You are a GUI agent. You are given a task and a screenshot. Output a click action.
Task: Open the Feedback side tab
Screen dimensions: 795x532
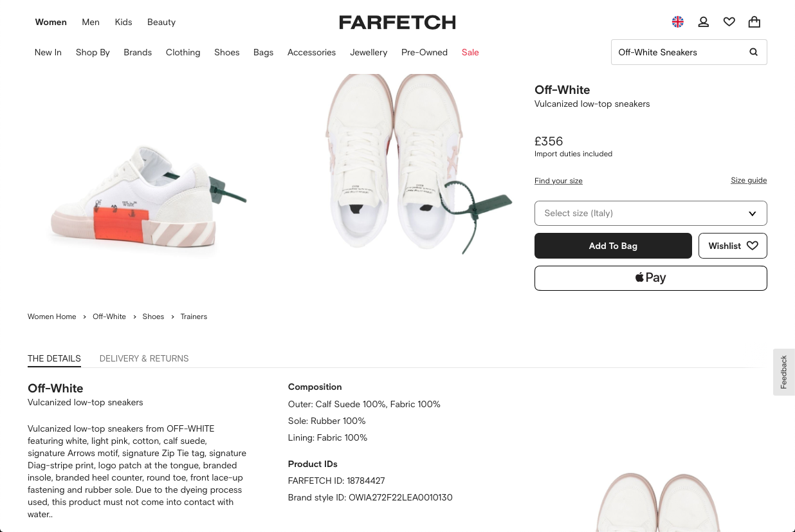783,372
